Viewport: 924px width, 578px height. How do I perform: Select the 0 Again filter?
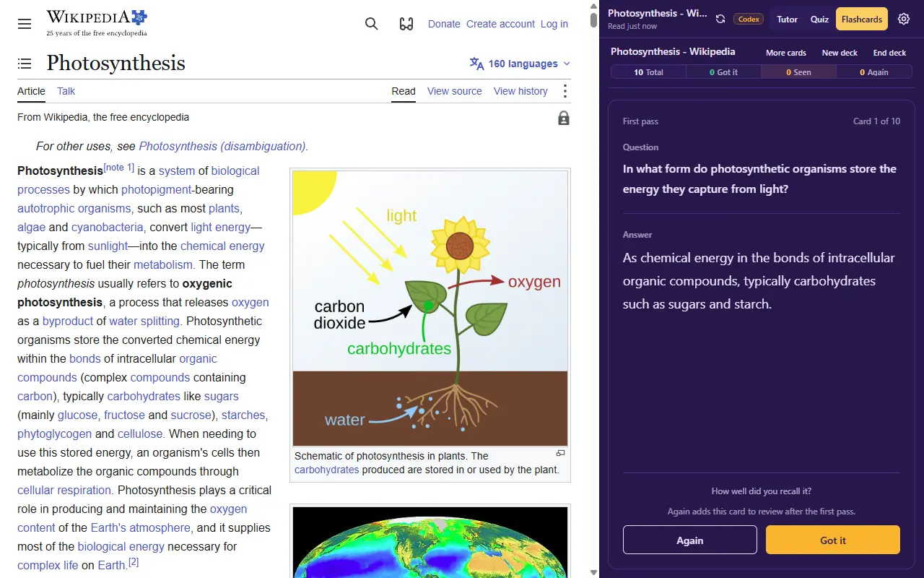[874, 72]
